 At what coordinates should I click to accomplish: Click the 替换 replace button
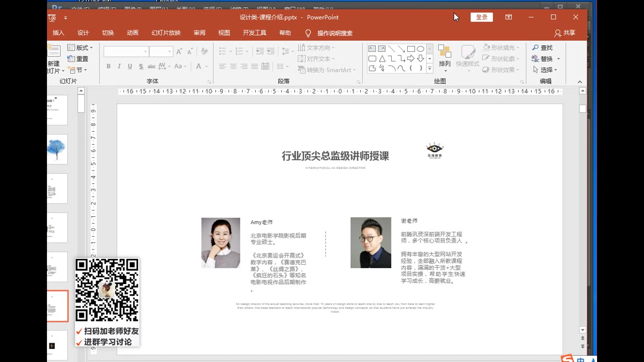pyautogui.click(x=546, y=59)
